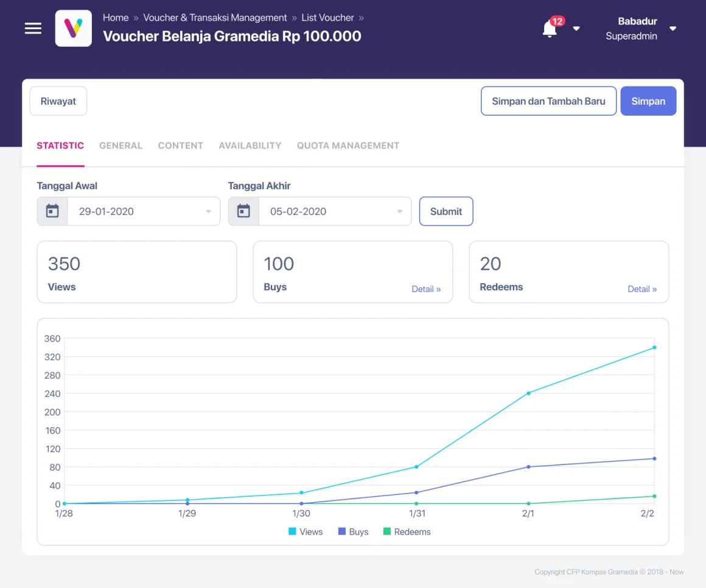
Task: Click the Tanggal Akhir calendar icon
Action: pyautogui.click(x=243, y=211)
